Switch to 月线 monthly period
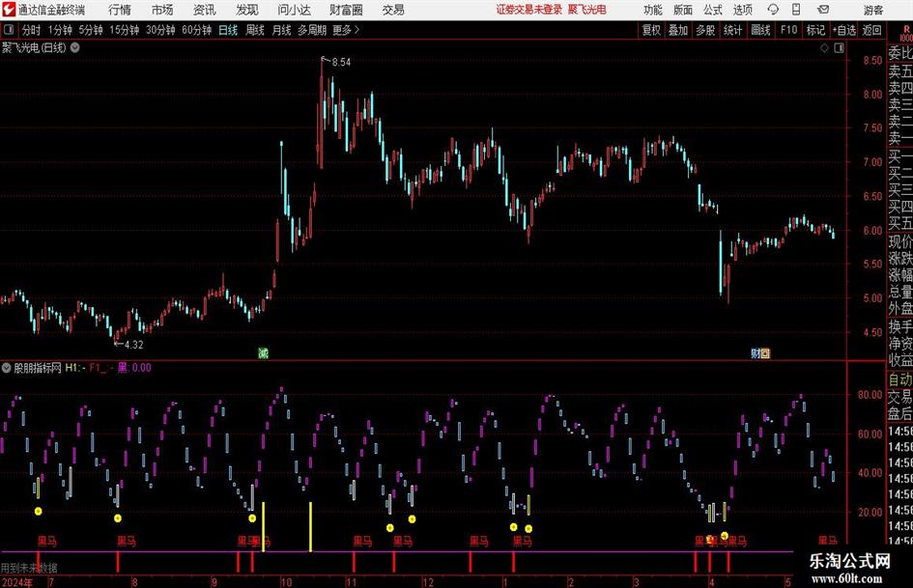Image resolution: width=913 pixels, height=588 pixels. [x=281, y=30]
